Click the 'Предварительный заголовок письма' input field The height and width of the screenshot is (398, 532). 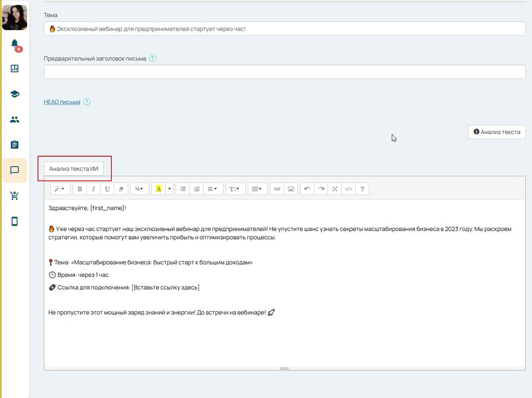point(284,72)
